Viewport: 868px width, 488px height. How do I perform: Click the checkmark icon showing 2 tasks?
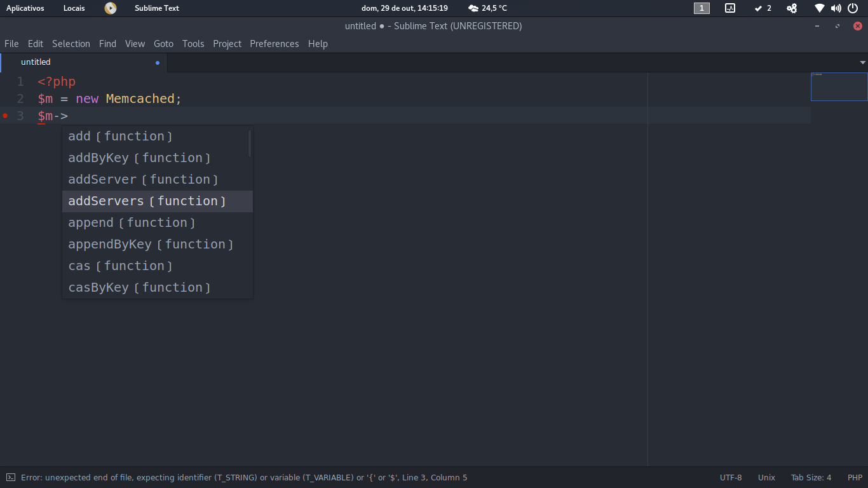(x=762, y=8)
